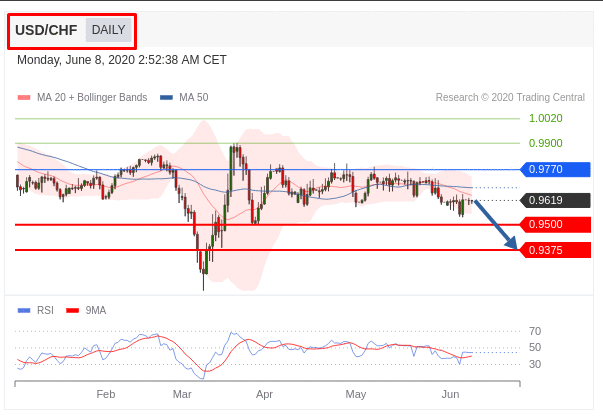Click the red 0.9500 support price tag
Screen dimensions: 603x418
tap(555, 224)
